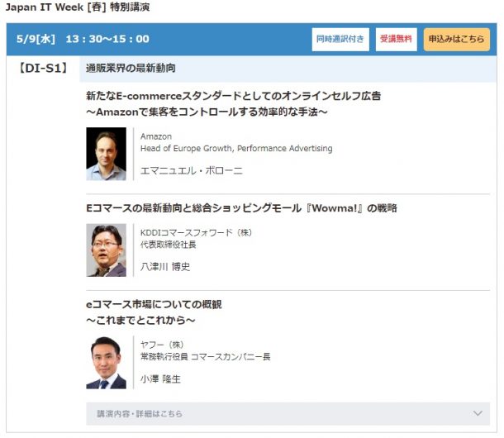Click the Amazon online self-service advertising talk title
This screenshot has width=504, height=438.
click(x=233, y=103)
